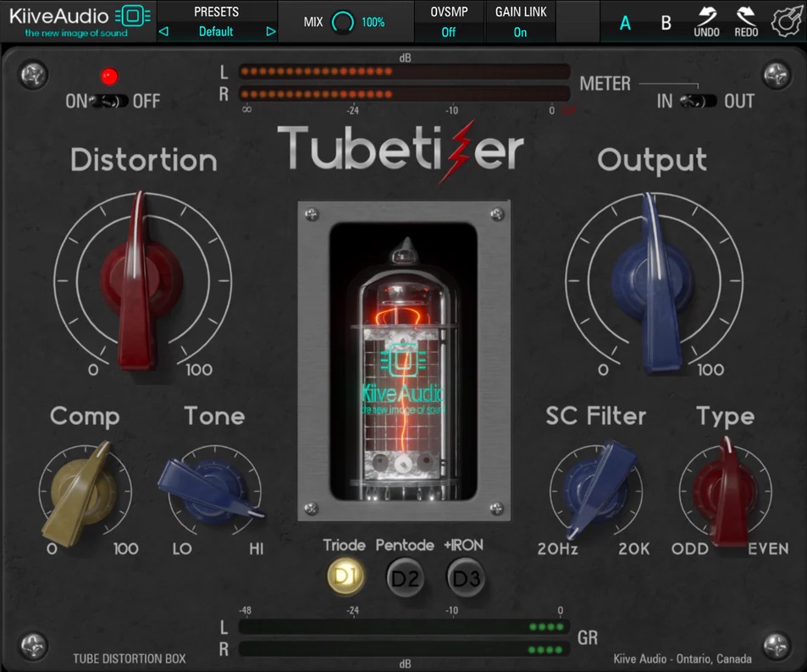The width and height of the screenshot is (807, 672).
Task: Open the settings gear icon
Action: (x=786, y=20)
